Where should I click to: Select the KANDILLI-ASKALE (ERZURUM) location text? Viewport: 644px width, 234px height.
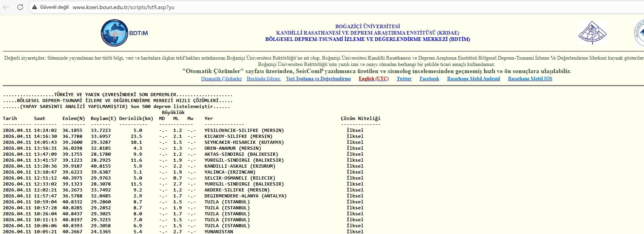pos(240,166)
